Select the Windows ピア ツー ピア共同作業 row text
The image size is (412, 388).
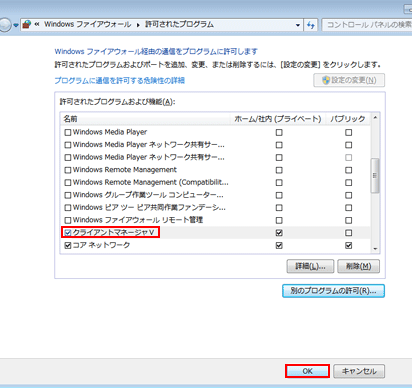click(x=149, y=208)
